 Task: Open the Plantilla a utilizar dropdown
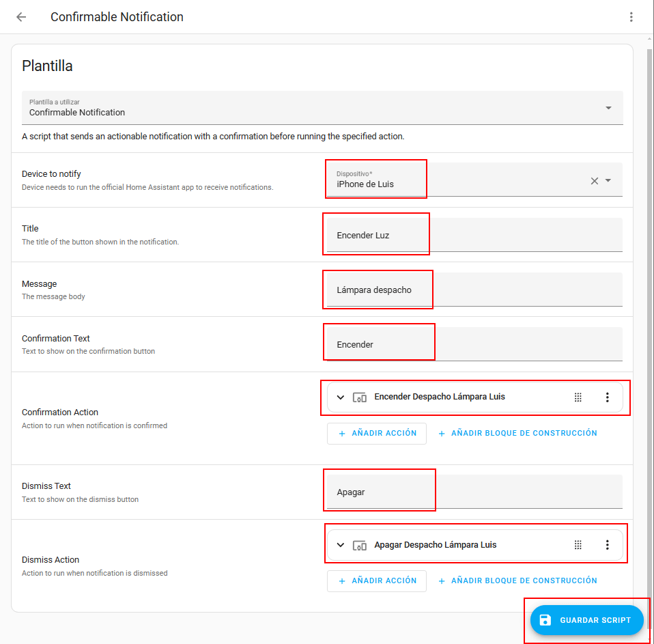tap(608, 108)
